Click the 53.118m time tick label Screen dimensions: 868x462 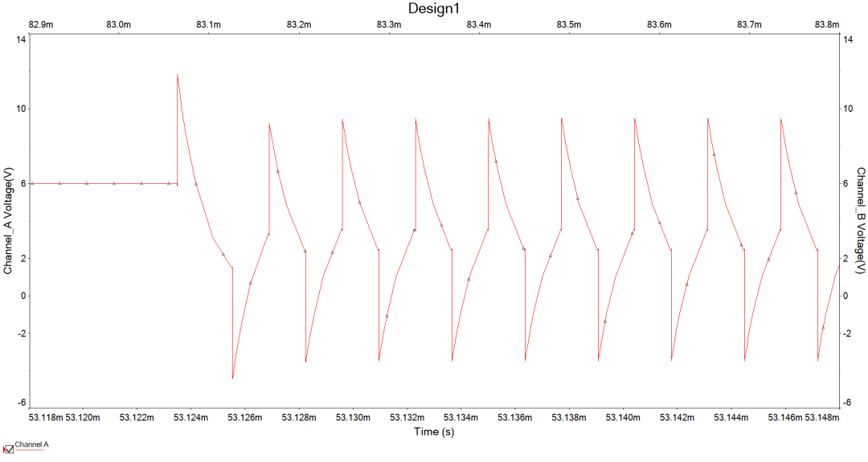point(46,418)
